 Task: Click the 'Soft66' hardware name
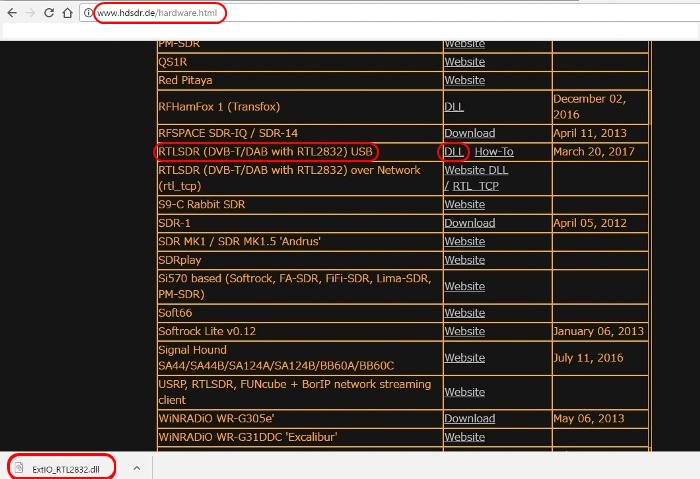pos(175,313)
